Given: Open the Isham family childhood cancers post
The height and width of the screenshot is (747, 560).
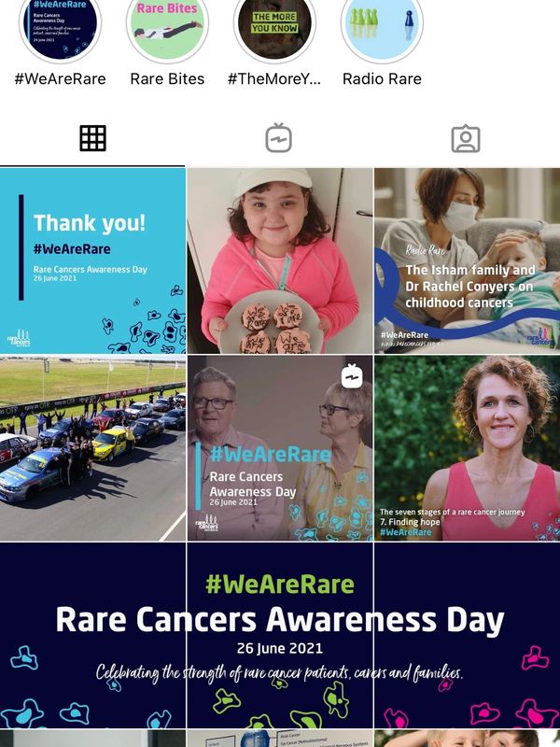Looking at the screenshot, I should 468,261.
